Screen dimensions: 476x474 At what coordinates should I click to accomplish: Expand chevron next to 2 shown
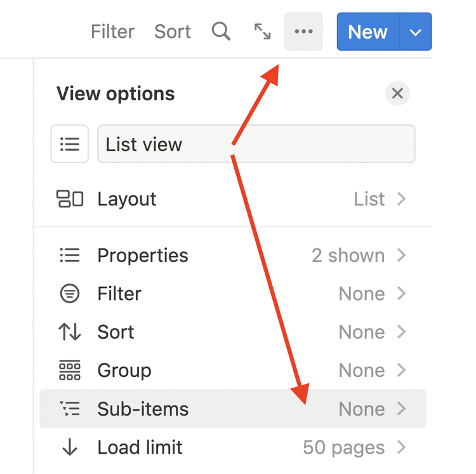tap(402, 255)
